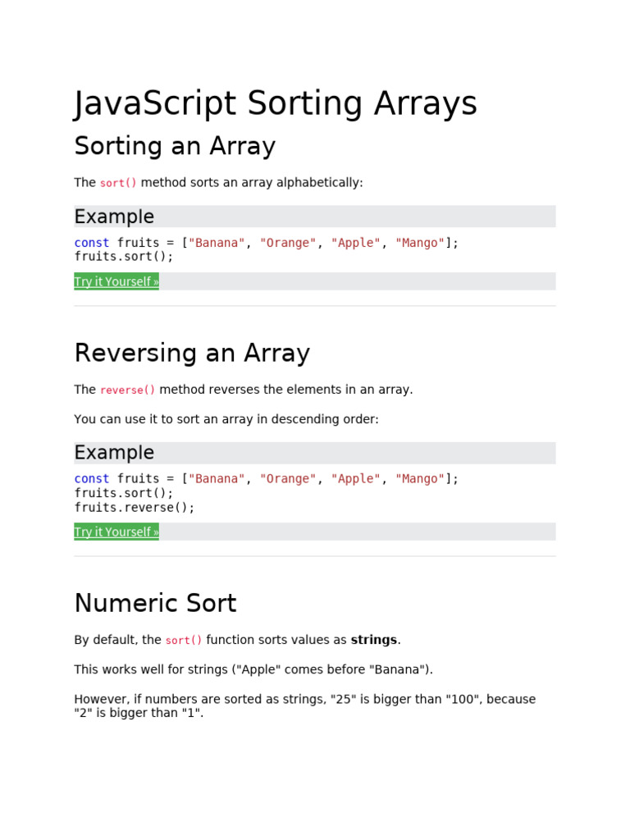The image size is (630, 840).
Task: Open Try it Yourself under Sorting an Array
Action: click(116, 281)
